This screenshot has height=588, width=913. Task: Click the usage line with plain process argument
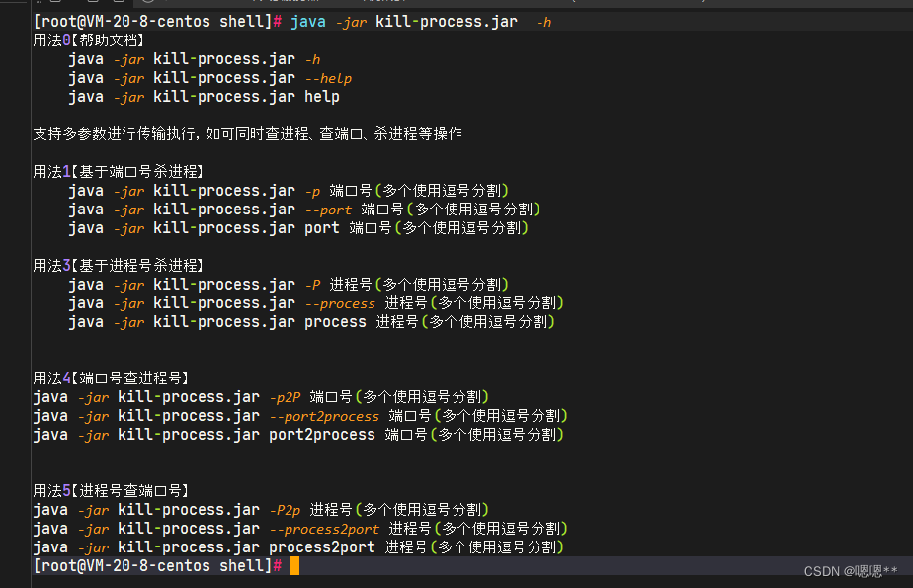tap(311, 322)
